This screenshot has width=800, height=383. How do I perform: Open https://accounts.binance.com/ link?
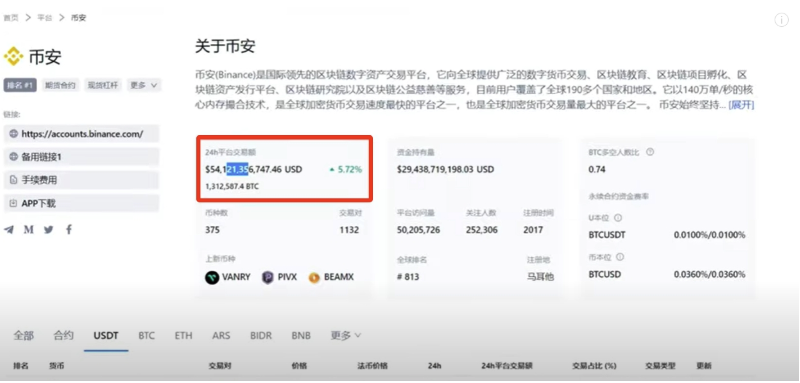[81, 134]
